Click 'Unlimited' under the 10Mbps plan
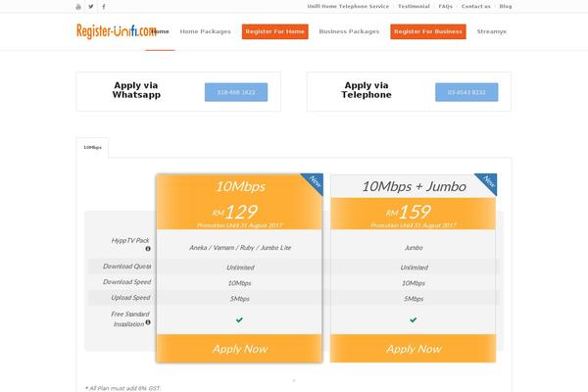The width and height of the screenshot is (588, 392). [240, 268]
